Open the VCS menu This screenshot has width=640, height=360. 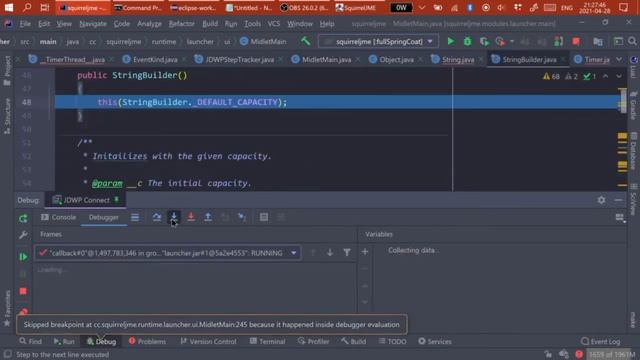(273, 24)
